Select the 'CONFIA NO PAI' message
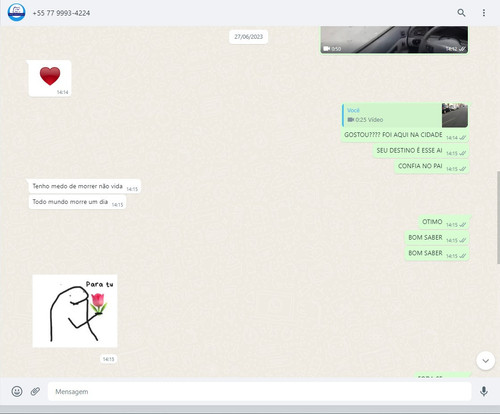500x414 pixels. 432,167
